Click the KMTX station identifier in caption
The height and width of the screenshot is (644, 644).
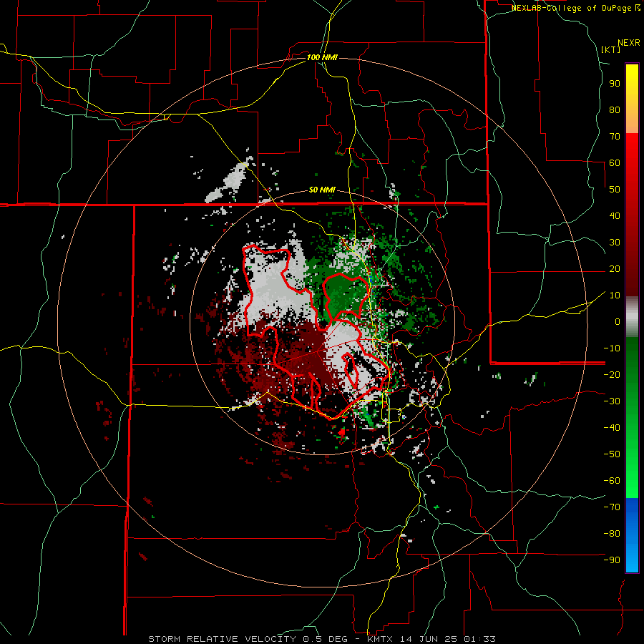click(379, 639)
